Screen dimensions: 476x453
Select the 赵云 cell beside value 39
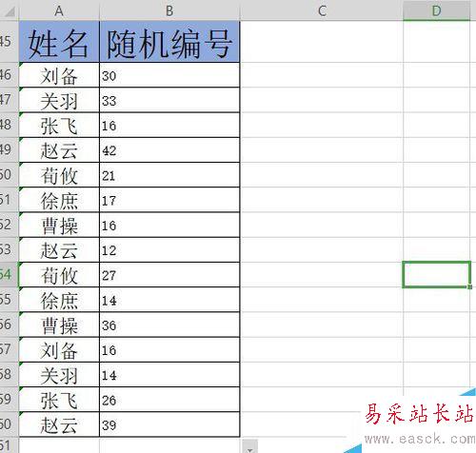coord(59,424)
